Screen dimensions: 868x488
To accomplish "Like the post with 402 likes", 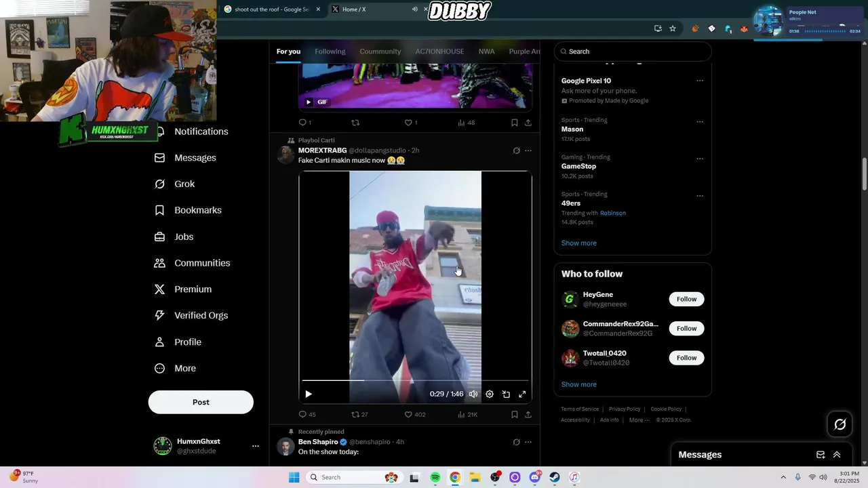I will tap(415, 414).
